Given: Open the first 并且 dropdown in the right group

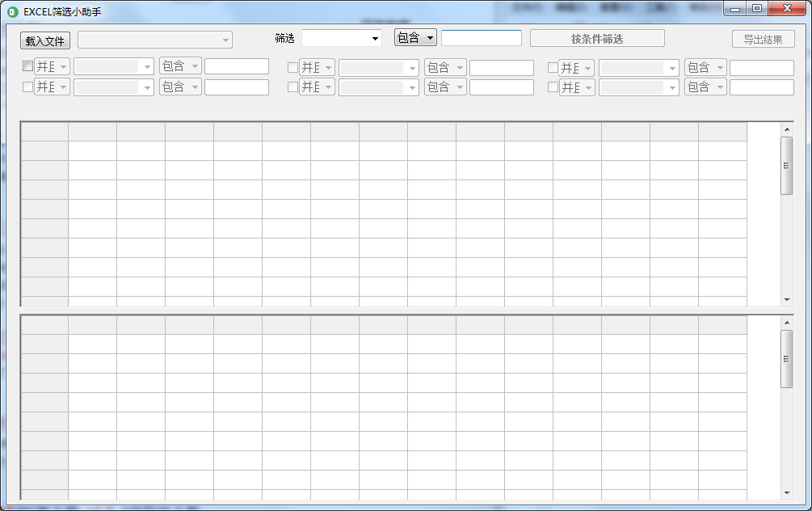Looking at the screenshot, I should [x=577, y=68].
